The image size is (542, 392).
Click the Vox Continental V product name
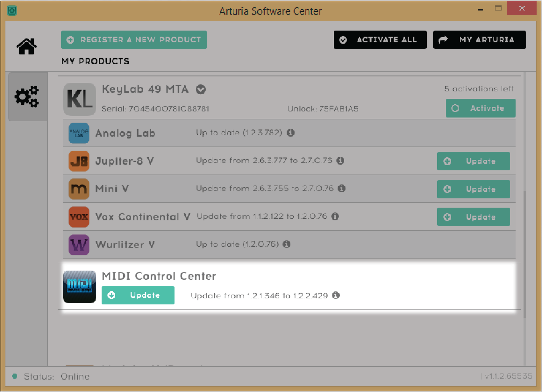pos(143,217)
